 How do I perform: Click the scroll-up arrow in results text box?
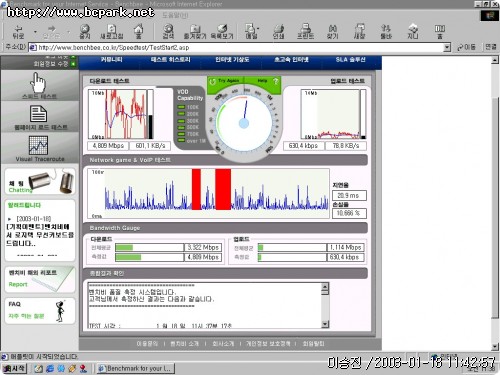point(325,286)
